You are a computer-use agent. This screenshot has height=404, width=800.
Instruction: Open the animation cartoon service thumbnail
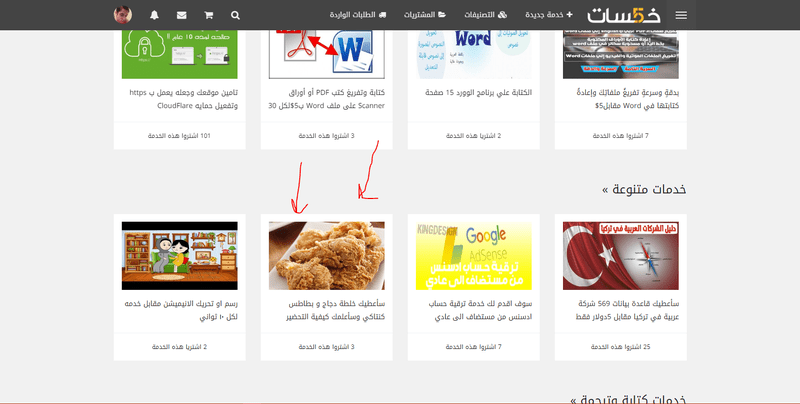point(180,256)
